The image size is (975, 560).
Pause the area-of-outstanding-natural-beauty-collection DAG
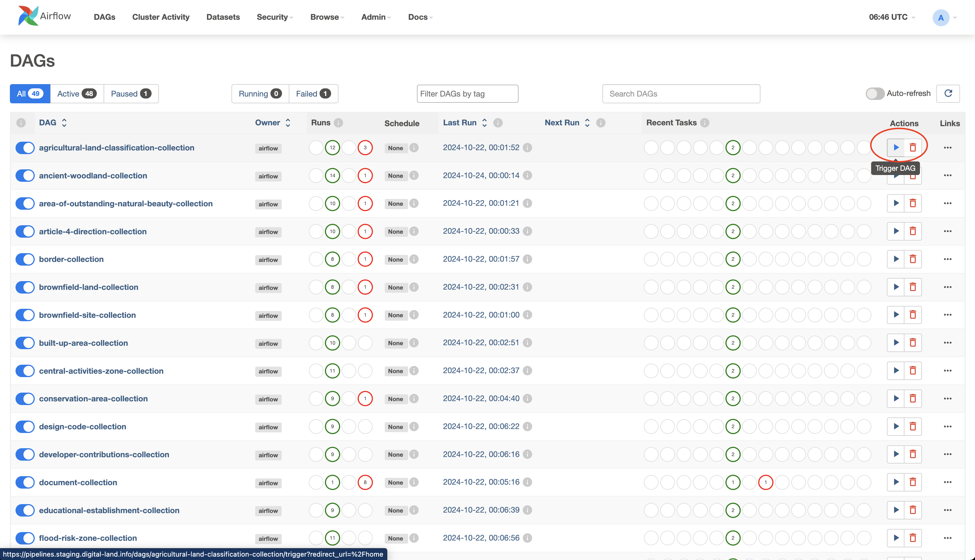(x=25, y=204)
